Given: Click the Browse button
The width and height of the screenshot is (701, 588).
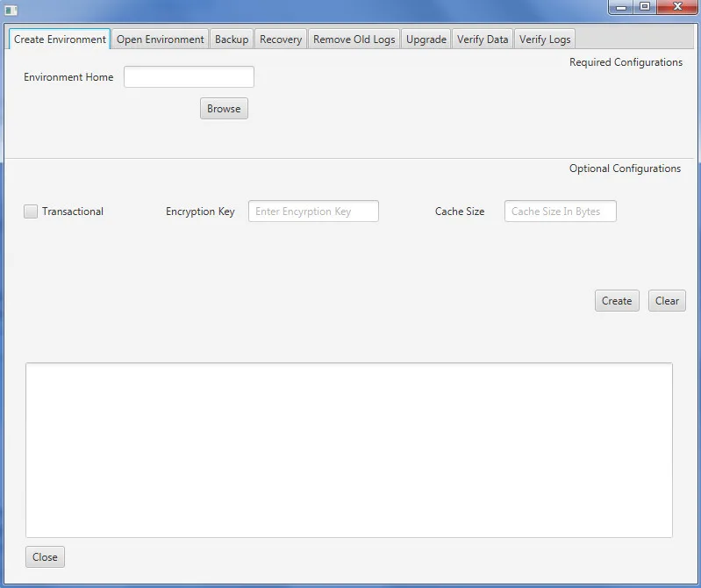Looking at the screenshot, I should tap(224, 109).
